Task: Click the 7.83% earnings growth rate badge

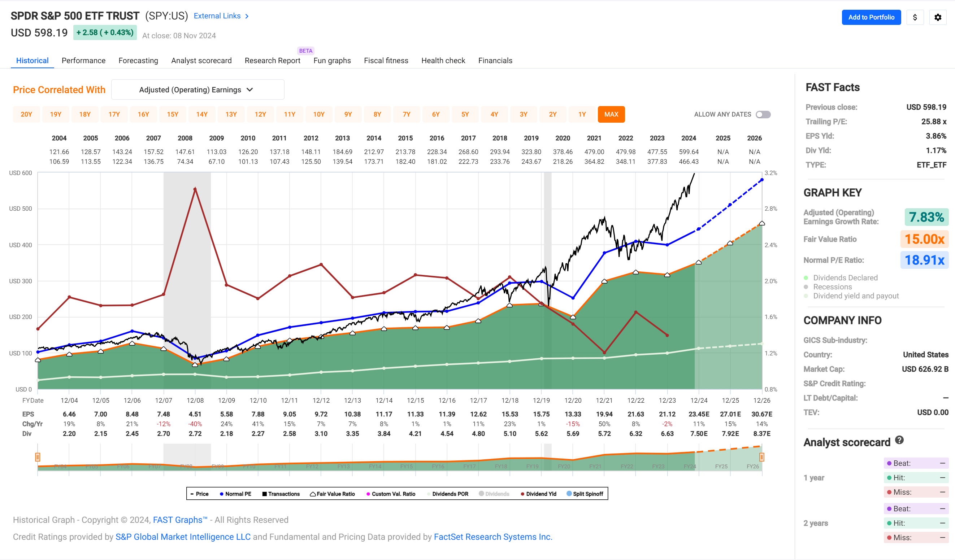Action: pyautogui.click(x=926, y=217)
